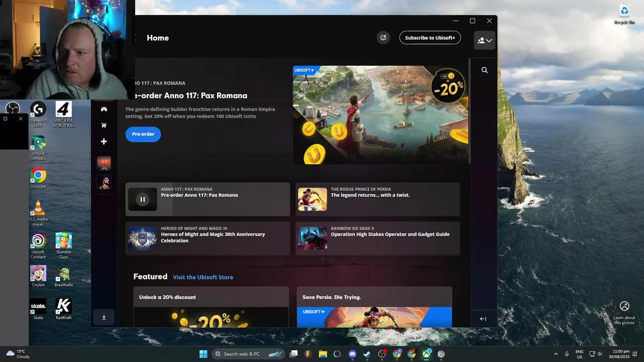This screenshot has width=644, height=362.
Task: Open the Save Persia. Die Trying. card
Action: tap(374, 307)
